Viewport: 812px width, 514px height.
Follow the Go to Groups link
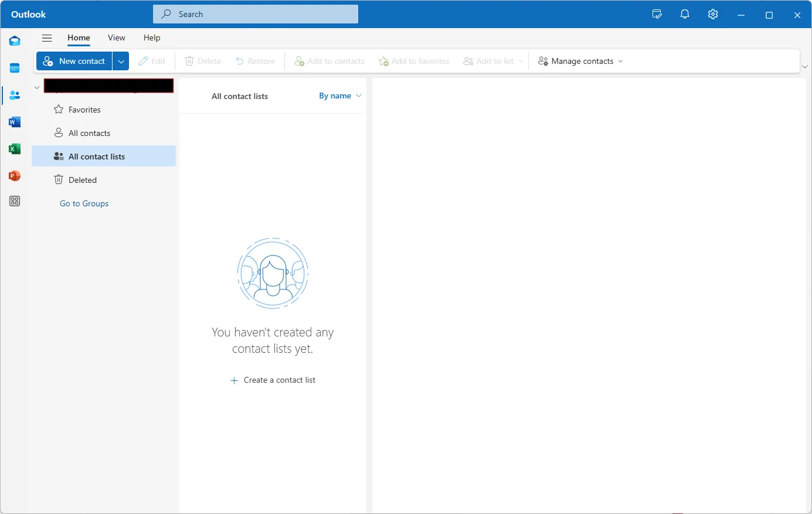(x=84, y=203)
